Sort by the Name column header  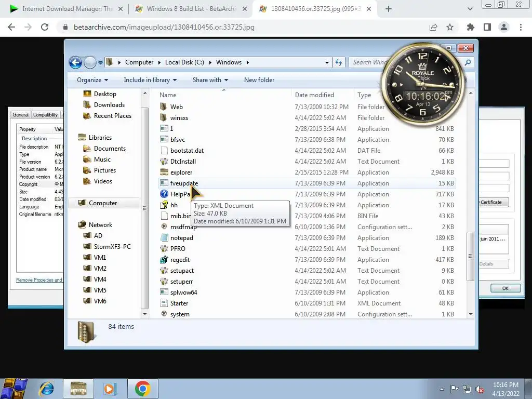168,95
